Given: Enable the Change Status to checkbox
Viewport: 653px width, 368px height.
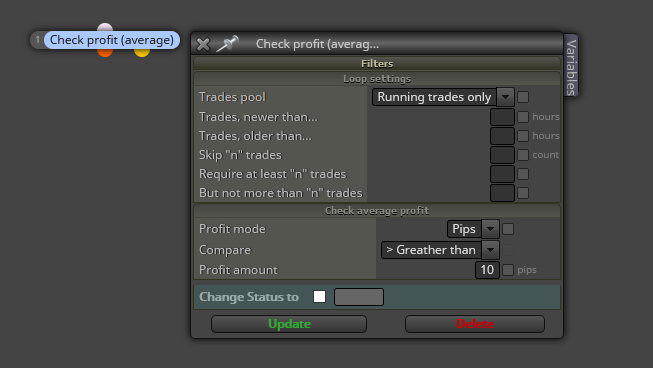Looking at the screenshot, I should [x=319, y=297].
